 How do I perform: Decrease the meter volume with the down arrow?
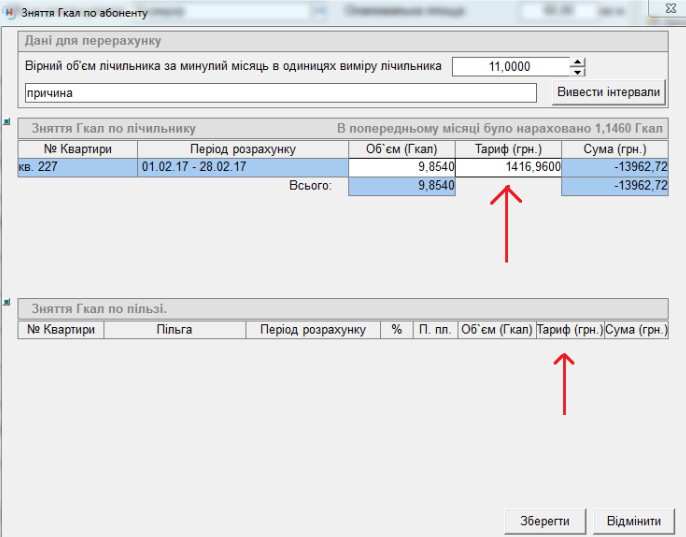tap(577, 72)
